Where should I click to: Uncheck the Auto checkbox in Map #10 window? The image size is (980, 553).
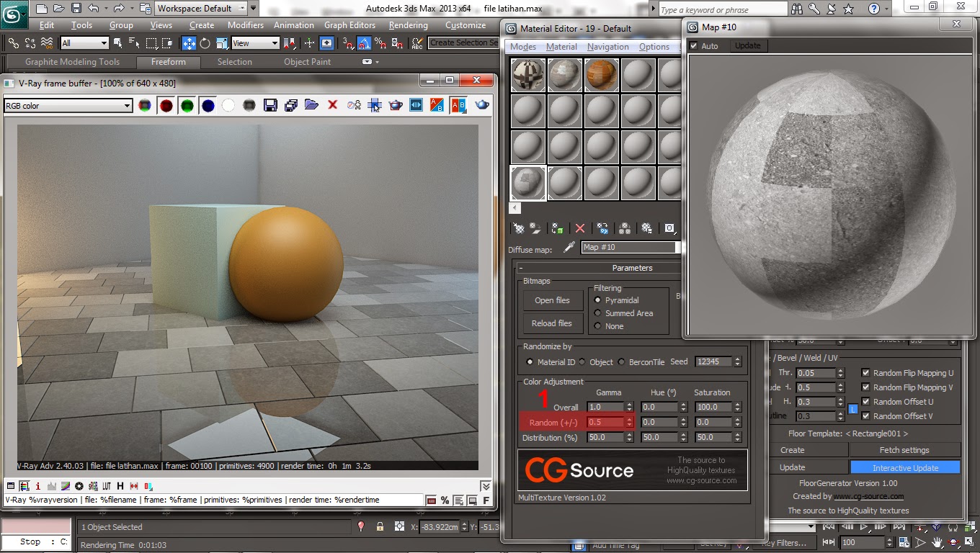694,46
